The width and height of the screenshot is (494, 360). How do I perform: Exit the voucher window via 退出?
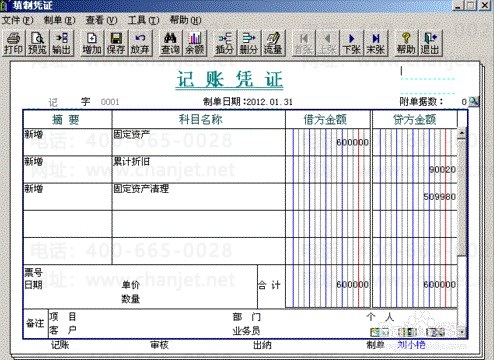tap(430, 43)
